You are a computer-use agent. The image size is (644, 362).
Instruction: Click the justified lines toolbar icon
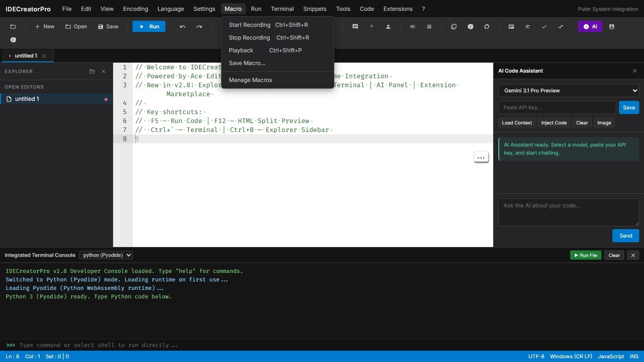[x=429, y=26]
